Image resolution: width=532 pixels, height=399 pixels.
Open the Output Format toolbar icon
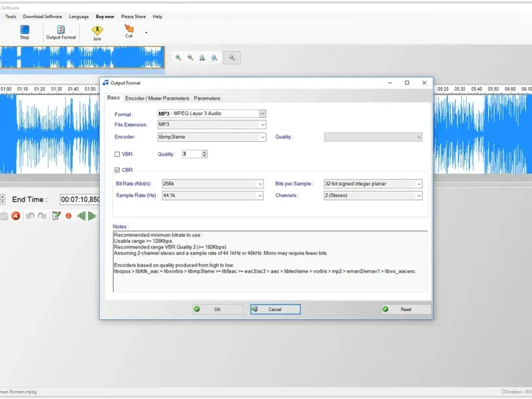coord(61,30)
